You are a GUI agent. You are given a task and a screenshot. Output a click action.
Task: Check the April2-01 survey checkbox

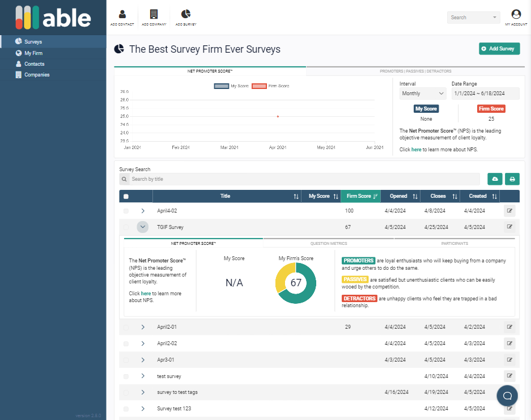(126, 327)
